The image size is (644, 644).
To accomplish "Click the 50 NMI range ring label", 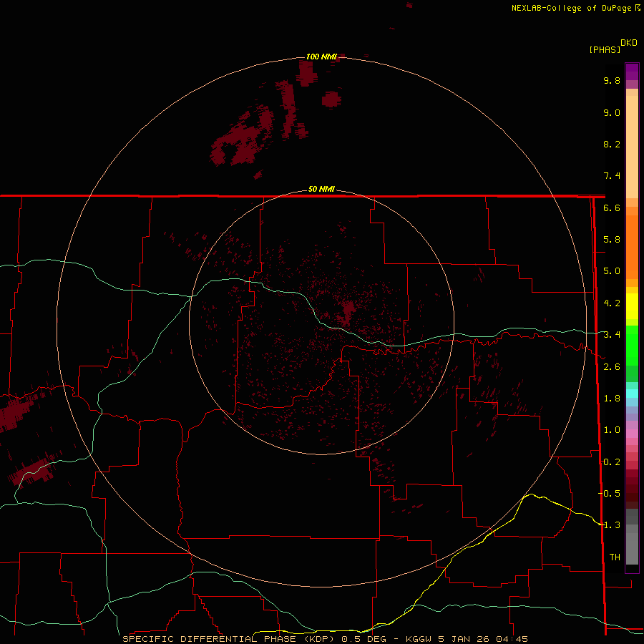I will coord(321,189).
